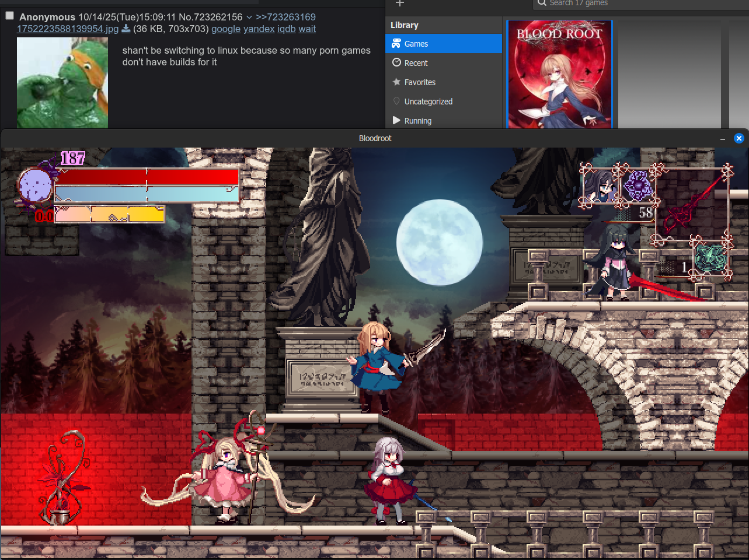Search the image with the yandex link
Image resolution: width=749 pixels, height=560 pixels.
pos(259,29)
